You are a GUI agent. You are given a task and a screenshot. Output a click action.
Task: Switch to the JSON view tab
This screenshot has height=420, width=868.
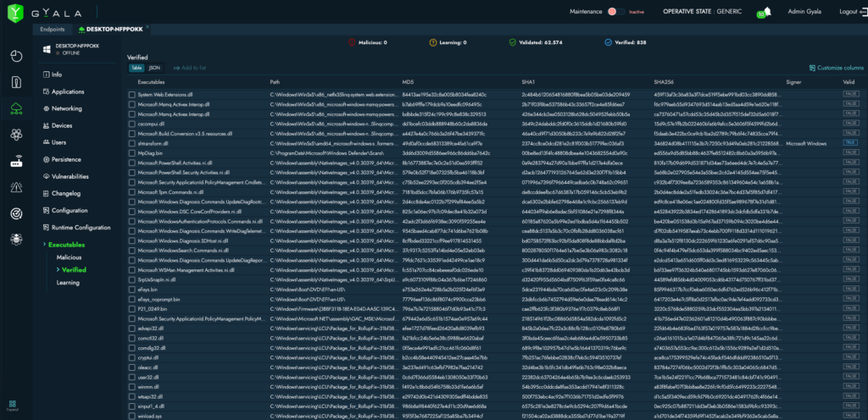[x=154, y=67]
